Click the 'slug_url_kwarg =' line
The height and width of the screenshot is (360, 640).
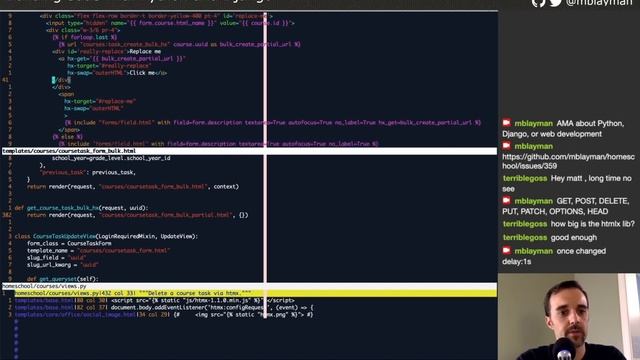[x=63, y=264]
